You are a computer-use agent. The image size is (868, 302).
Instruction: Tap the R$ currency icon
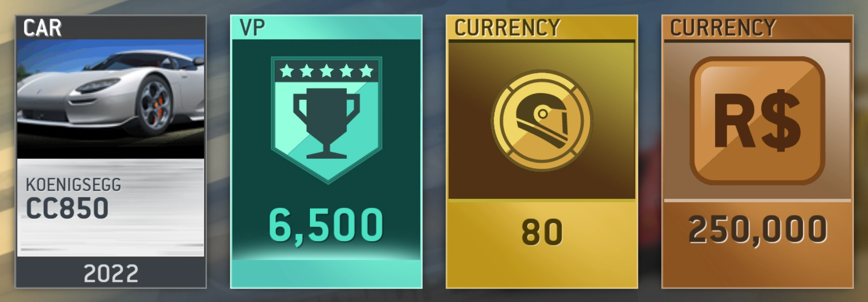757,121
